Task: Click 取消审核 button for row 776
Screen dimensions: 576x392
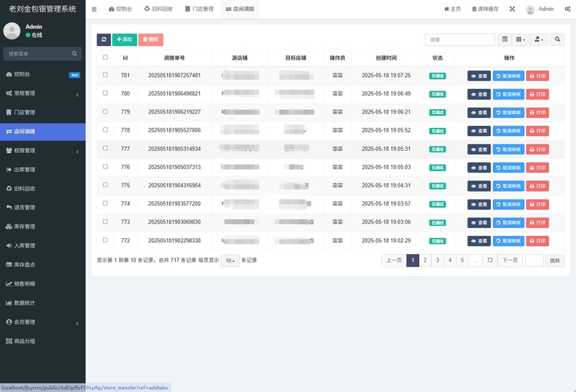Action: click(508, 168)
